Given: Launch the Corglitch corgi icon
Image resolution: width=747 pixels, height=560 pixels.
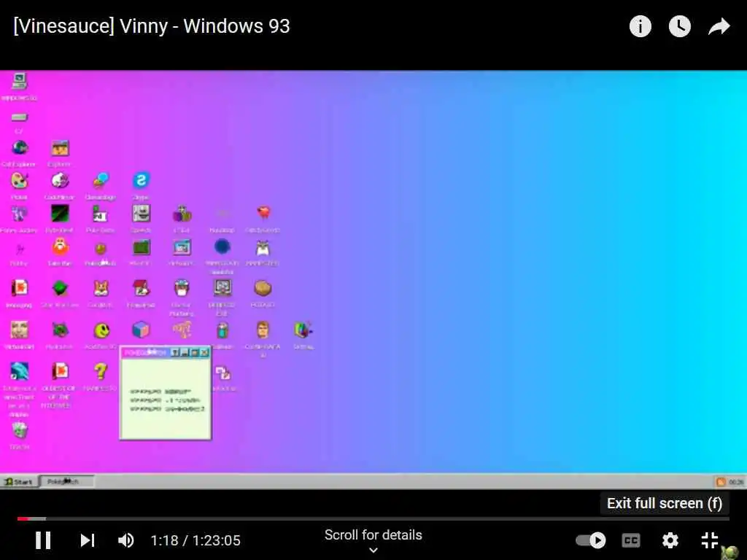Looking at the screenshot, I should tap(101, 288).
